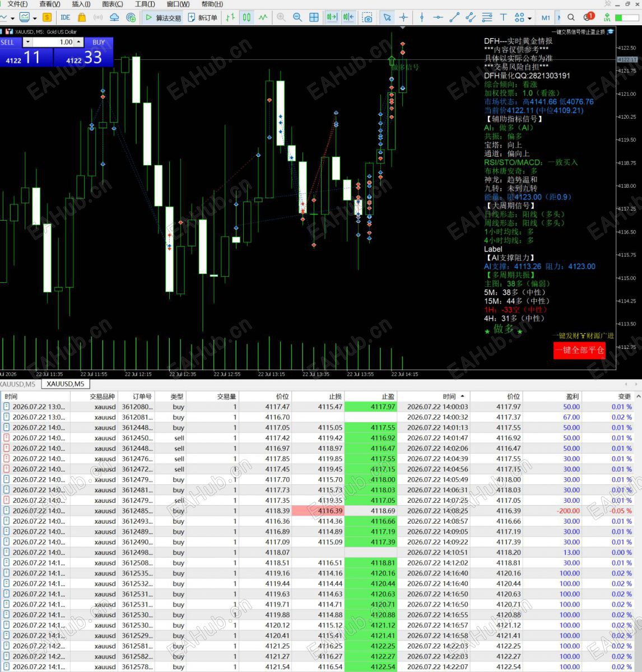
Task: Open the 工具(T) menu
Action: (145, 4)
